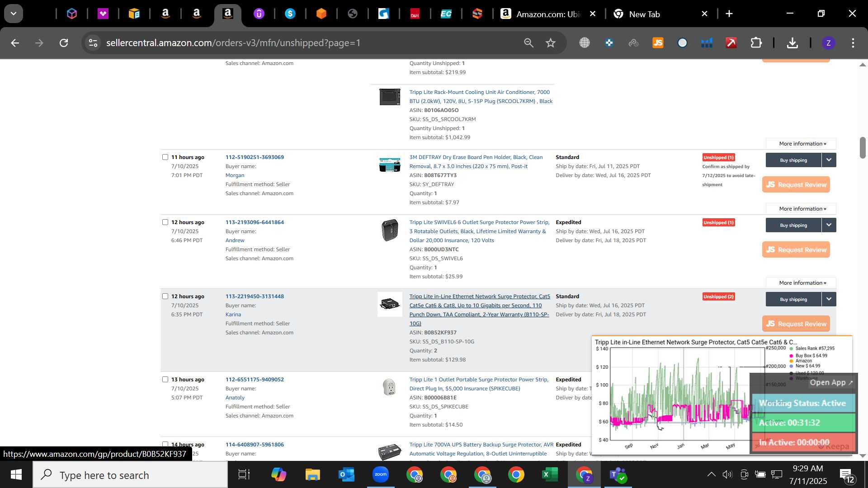Click Buy shipping for order 113-2193096-6441864
This screenshot has height=488, width=868.
[793, 225]
